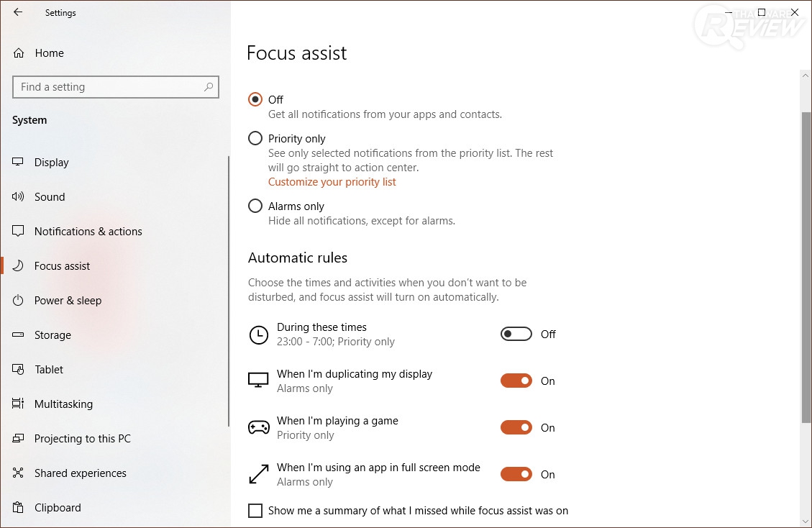
Task: Open Customize your priority list link
Action: [332, 182]
